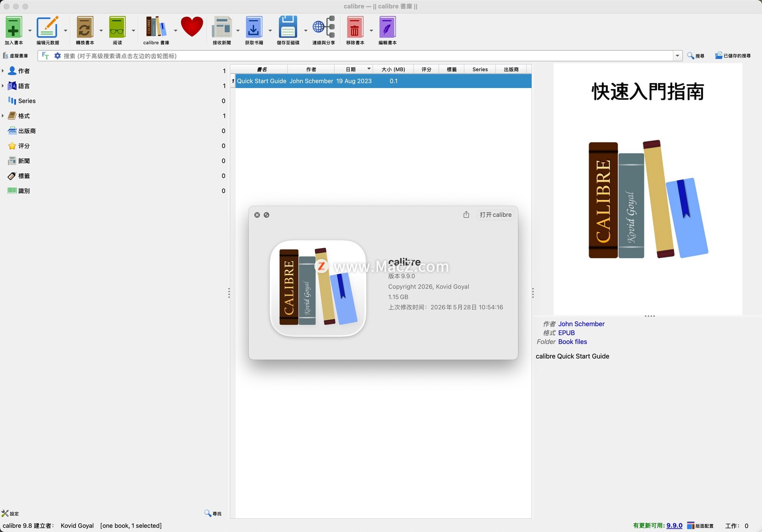This screenshot has width=762, height=532.
Task: Click the Remove books trash icon
Action: click(355, 27)
